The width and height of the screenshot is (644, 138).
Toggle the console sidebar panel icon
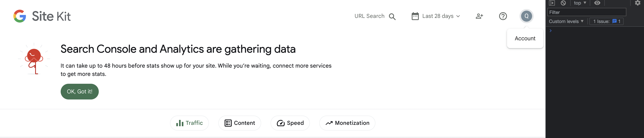552,3
